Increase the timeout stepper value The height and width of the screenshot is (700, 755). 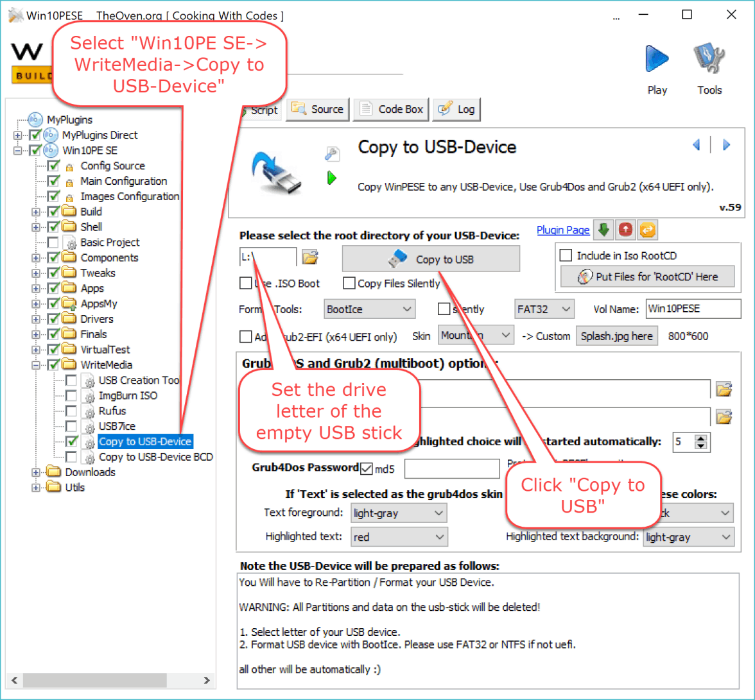click(701, 438)
